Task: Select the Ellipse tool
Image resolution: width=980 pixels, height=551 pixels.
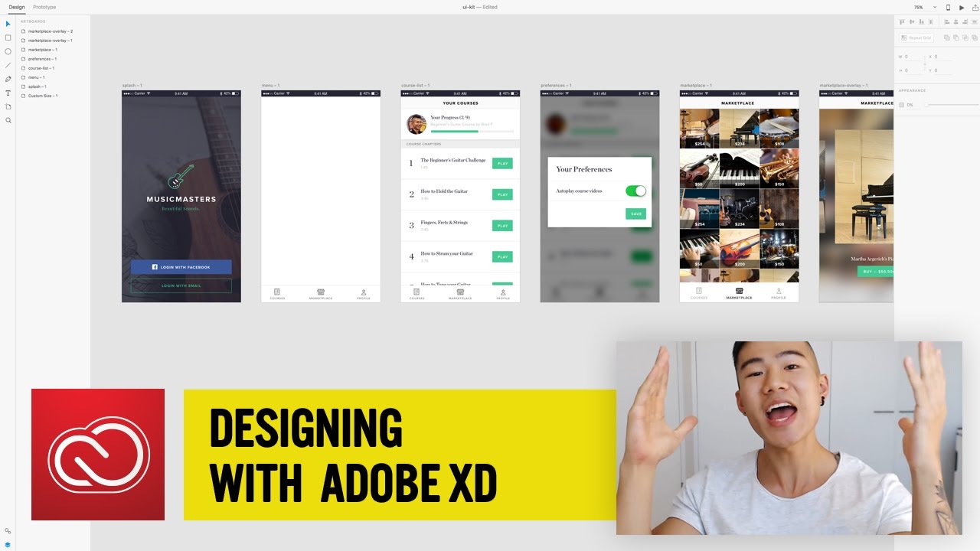Action: [x=7, y=51]
